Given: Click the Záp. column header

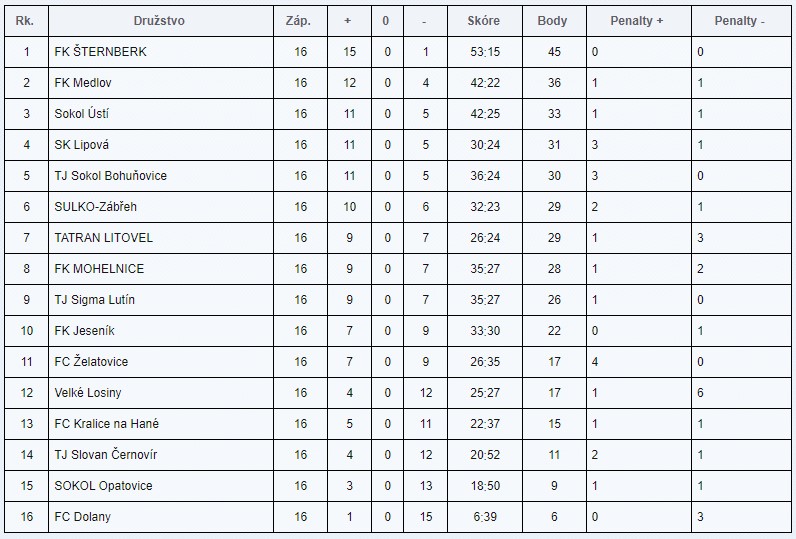Looking at the screenshot, I should [301, 20].
